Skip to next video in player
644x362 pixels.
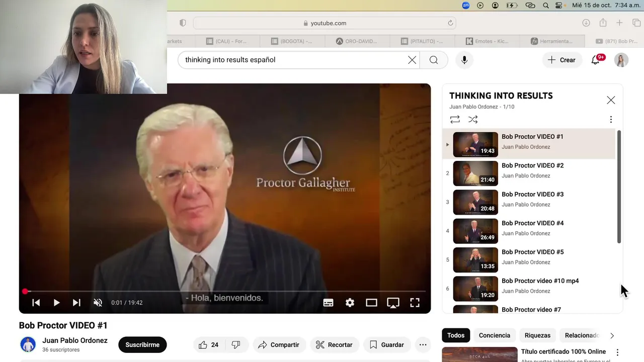(76, 303)
